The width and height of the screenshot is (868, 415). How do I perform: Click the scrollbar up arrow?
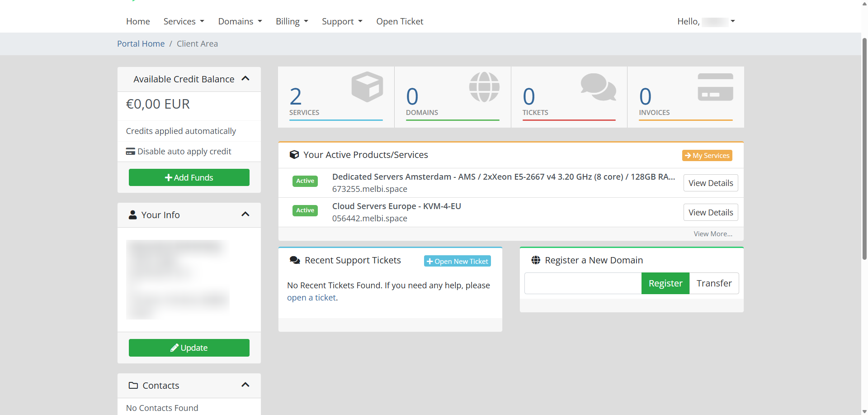864,4
